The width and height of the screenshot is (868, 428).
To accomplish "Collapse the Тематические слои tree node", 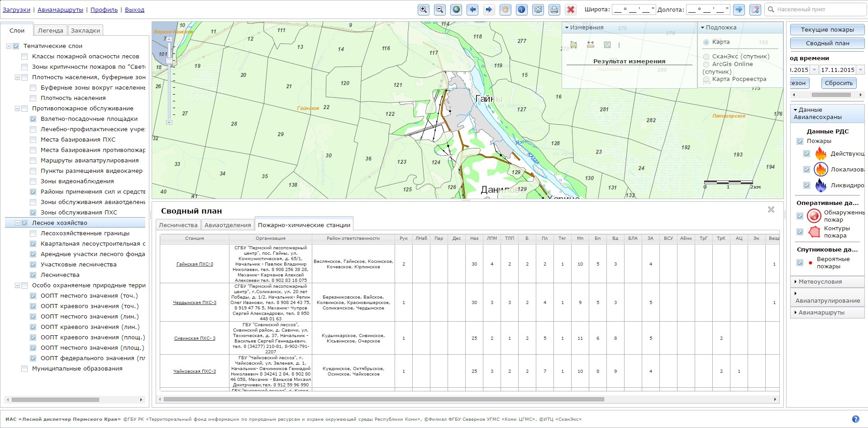I will tap(9, 46).
